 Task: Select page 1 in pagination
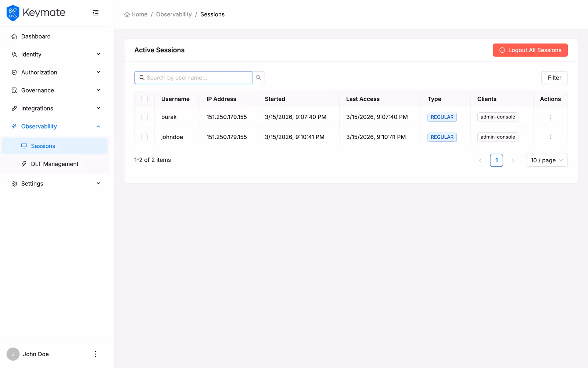coord(496,160)
